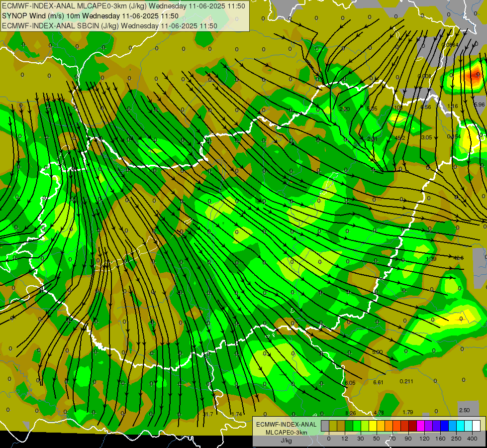This screenshot has width=487, height=448.
Task: Click the legend tick value 70
Action: click(392, 439)
